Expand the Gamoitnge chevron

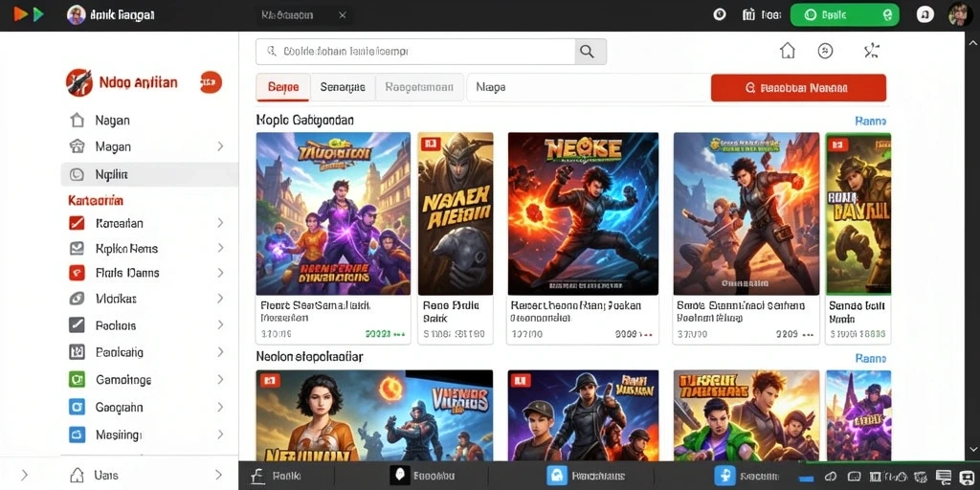tap(221, 379)
